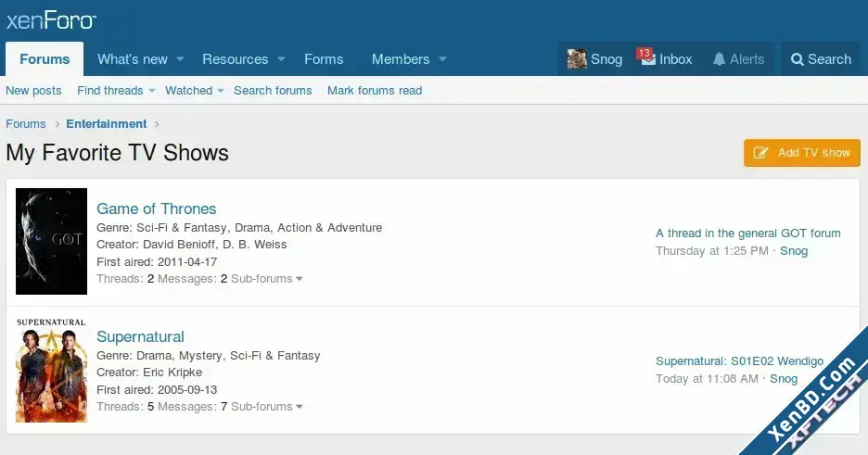868x455 pixels.
Task: Click the Add TV show button
Action: tap(802, 153)
